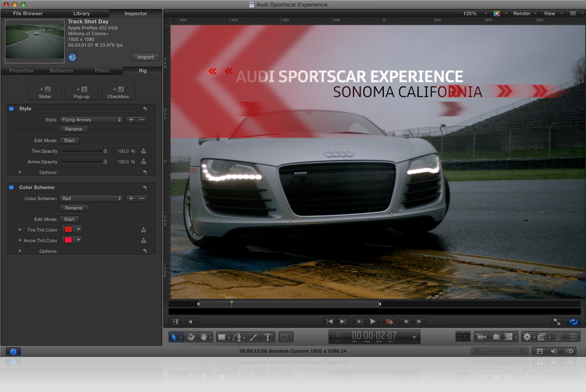
Task: Expand the Arrow.Tint.Color disclosure triangle
Action: pyautogui.click(x=20, y=240)
